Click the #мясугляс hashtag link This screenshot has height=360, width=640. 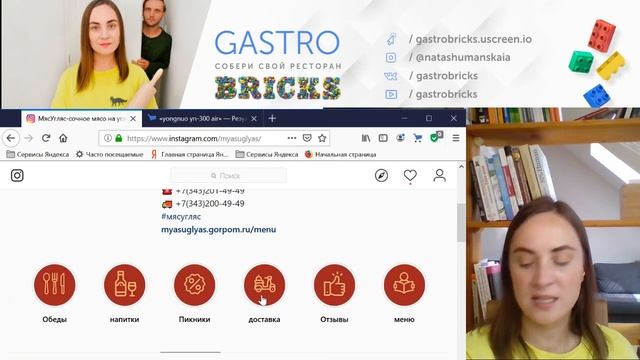click(181, 217)
